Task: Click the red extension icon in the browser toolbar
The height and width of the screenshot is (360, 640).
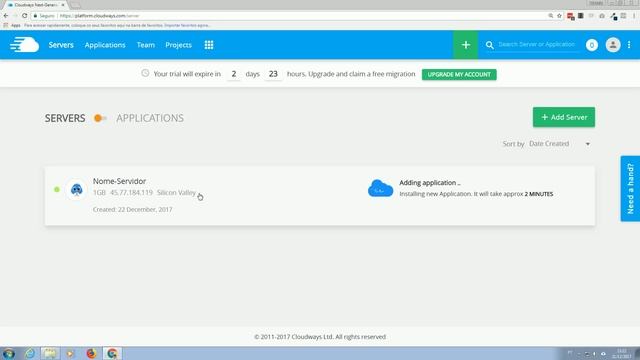Action: (571, 16)
